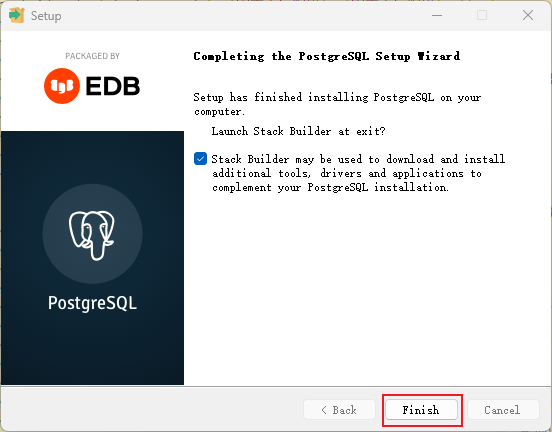
Task: Click the 'Setup' title text
Action: click(46, 16)
